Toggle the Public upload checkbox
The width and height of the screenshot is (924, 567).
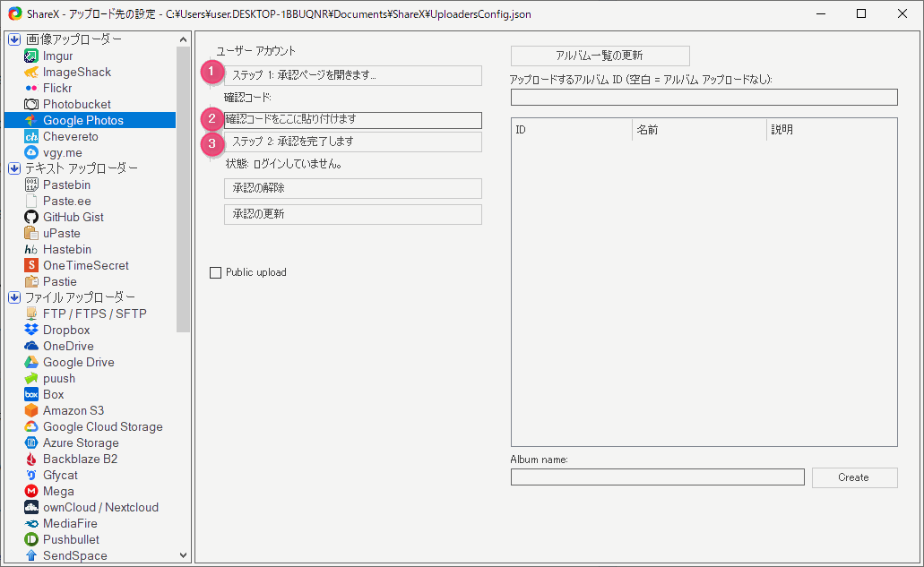pyautogui.click(x=216, y=272)
